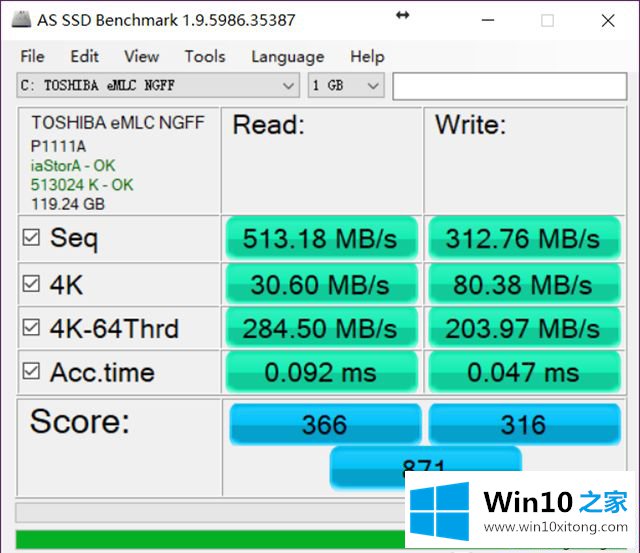
Task: Uncheck the Seq test checkbox
Action: pos(31,238)
